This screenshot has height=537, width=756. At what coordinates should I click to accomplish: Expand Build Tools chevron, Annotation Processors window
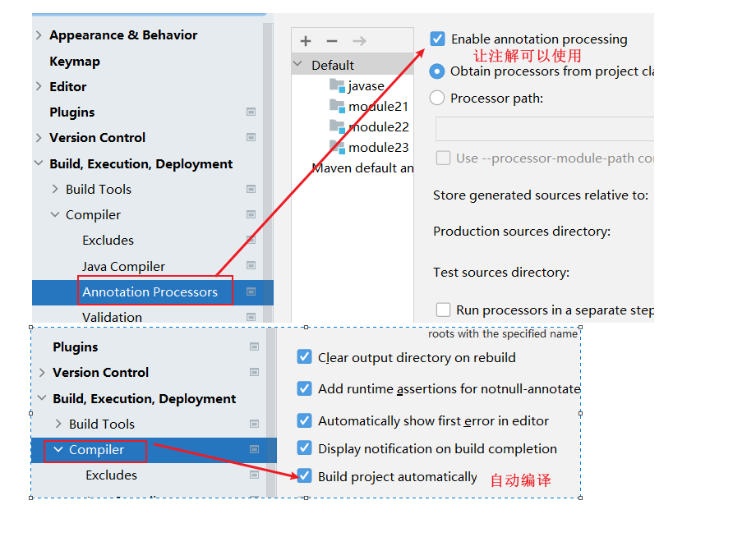tap(55, 189)
